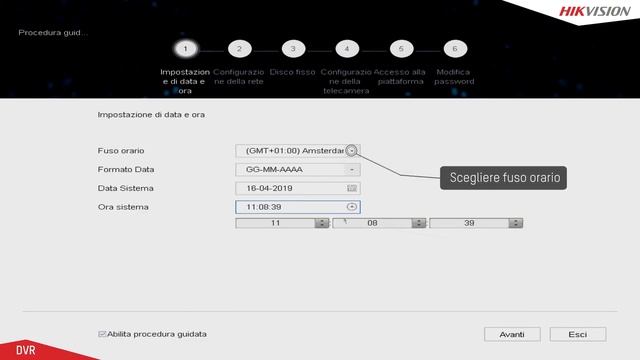Go to step 3 Disco fisso
The width and height of the screenshot is (640, 360).
click(293, 49)
